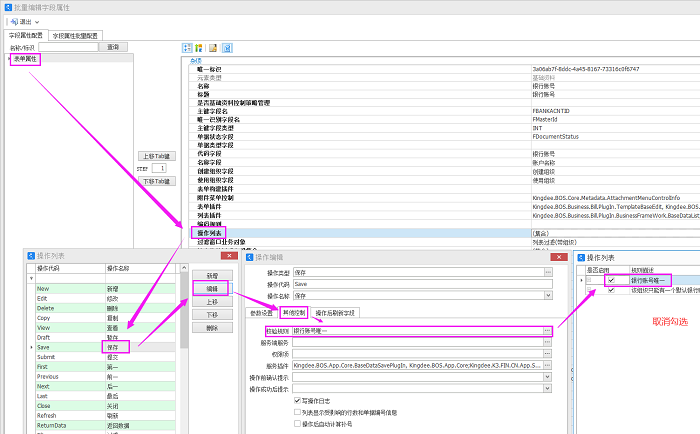Click the categorized view icon in property toolbar
700x434 pixels.
[186, 47]
